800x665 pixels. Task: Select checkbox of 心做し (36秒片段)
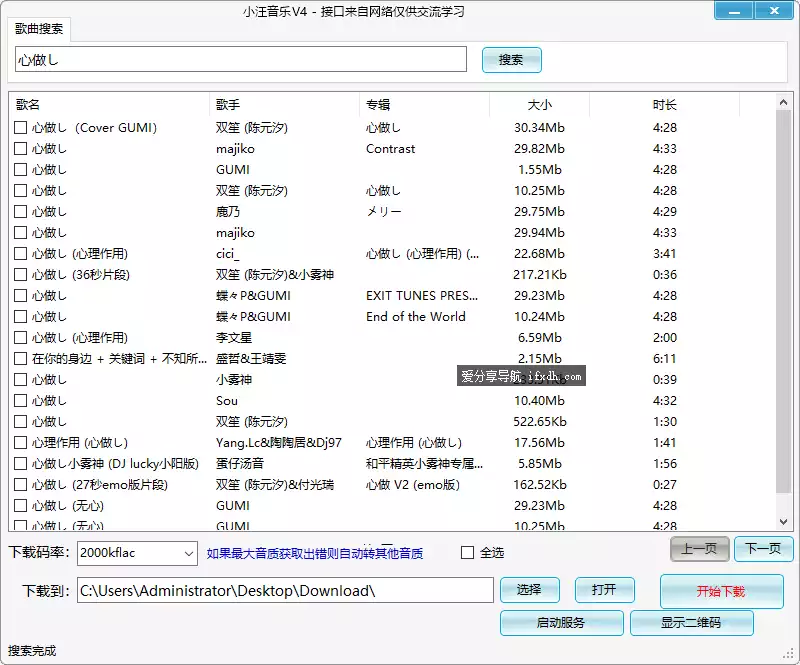tap(20, 275)
